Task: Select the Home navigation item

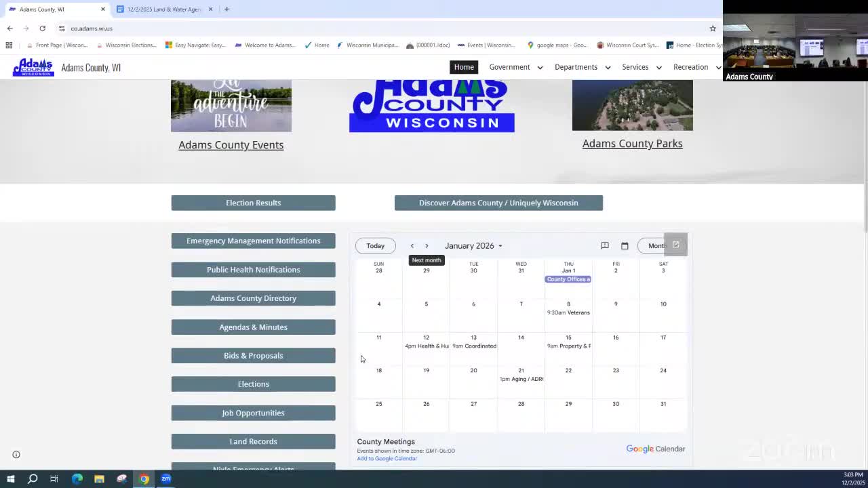Action: (464, 67)
